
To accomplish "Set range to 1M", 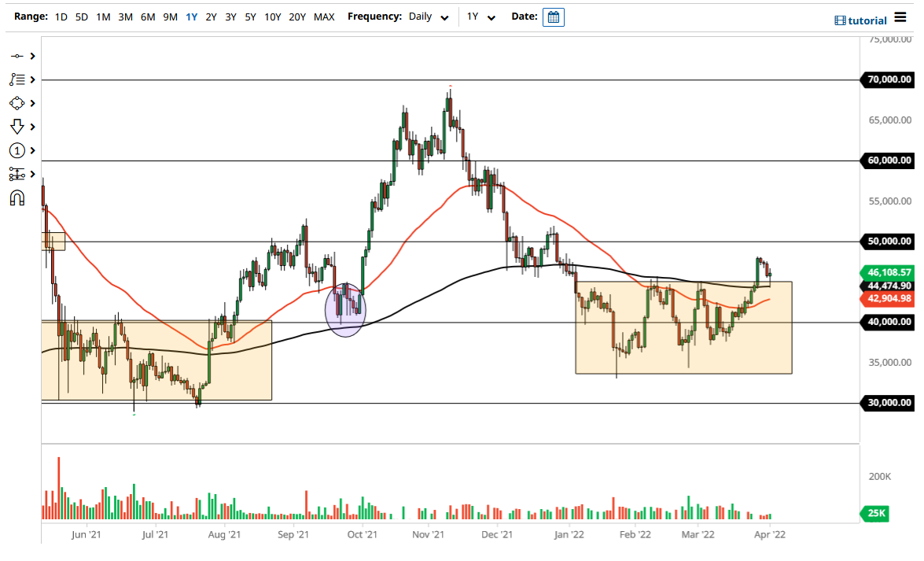I will coord(103,17).
